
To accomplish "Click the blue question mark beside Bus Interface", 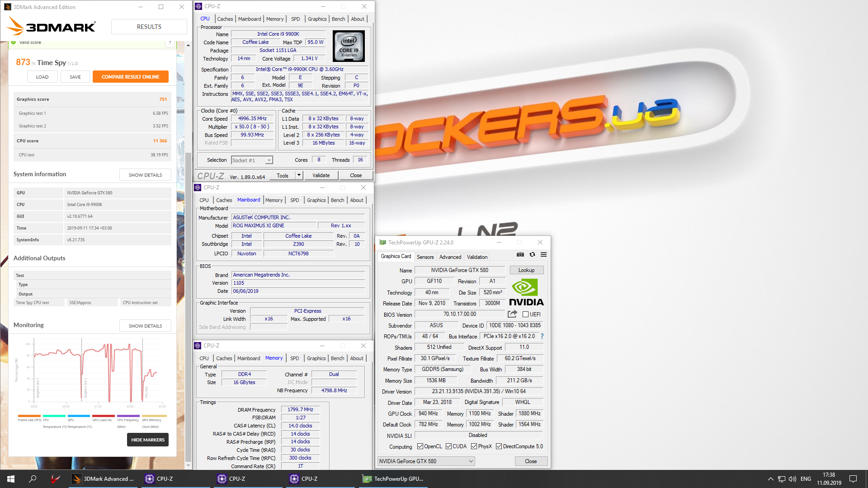I will (x=542, y=336).
